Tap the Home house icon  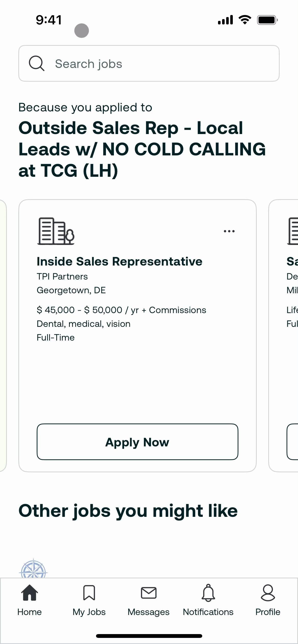[30, 593]
